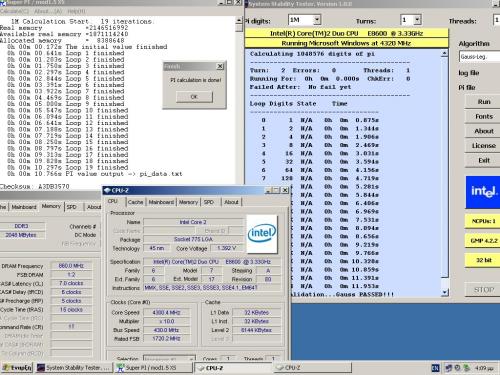Open Pi digits 1M dropdown
This screenshot has width=500, height=375.
point(317,20)
